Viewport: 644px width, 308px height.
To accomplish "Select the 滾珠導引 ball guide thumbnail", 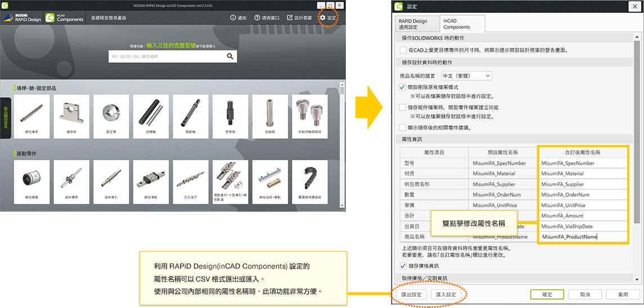I will [x=111, y=182].
